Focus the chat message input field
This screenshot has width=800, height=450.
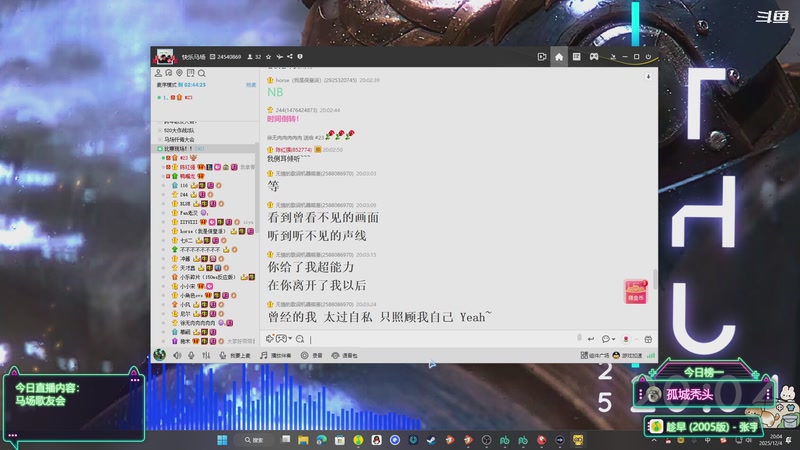pos(441,339)
